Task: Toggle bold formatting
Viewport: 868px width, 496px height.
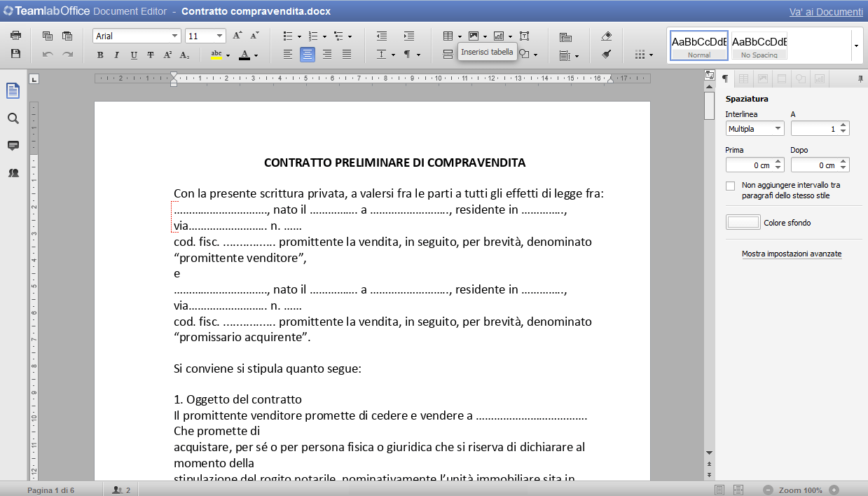Action: pyautogui.click(x=100, y=55)
